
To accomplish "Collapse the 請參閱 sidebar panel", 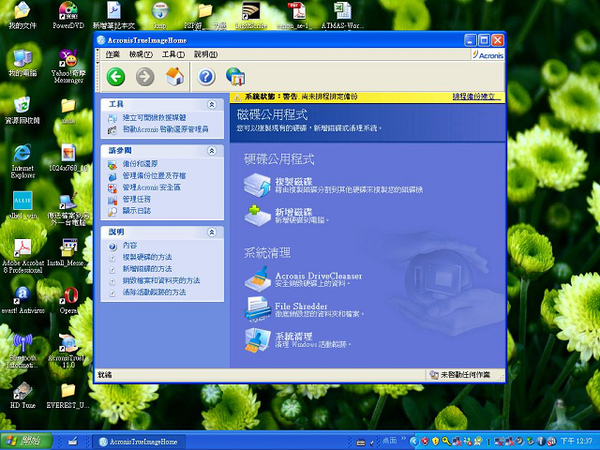I will click(212, 151).
